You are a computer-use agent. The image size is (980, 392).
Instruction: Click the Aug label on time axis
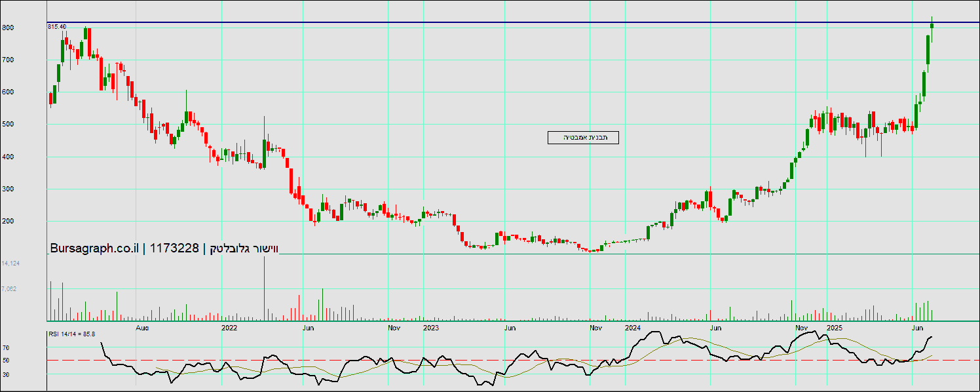[142, 326]
